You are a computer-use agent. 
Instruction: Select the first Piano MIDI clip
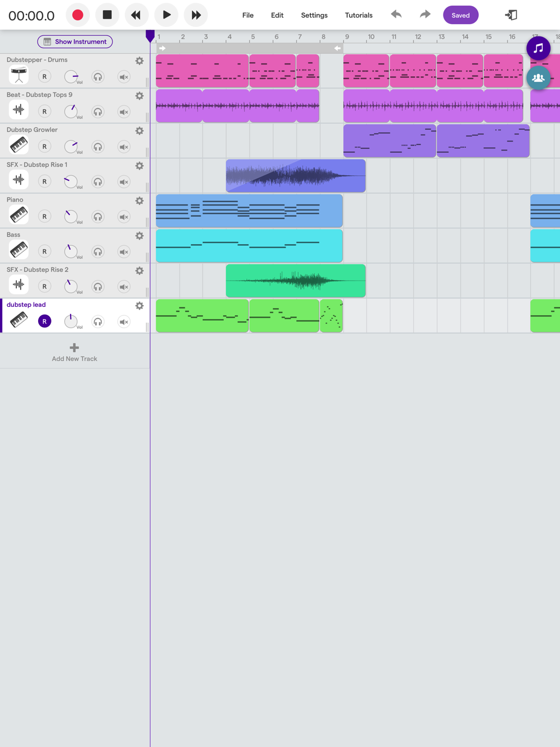point(249,211)
